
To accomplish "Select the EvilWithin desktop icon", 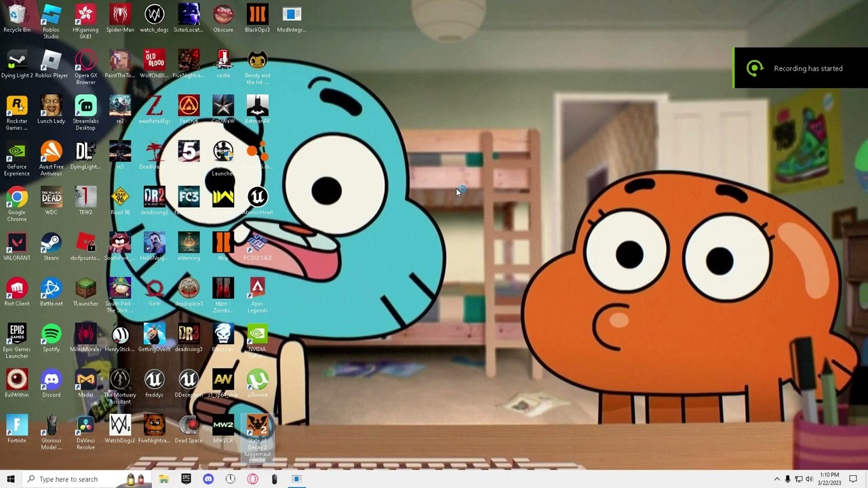I will tap(17, 383).
